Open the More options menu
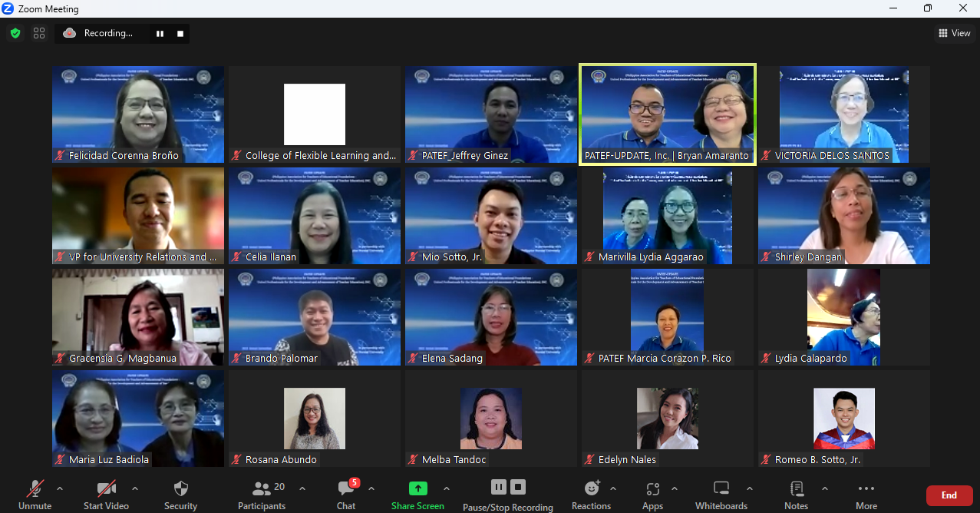The image size is (980, 513). pos(866,495)
